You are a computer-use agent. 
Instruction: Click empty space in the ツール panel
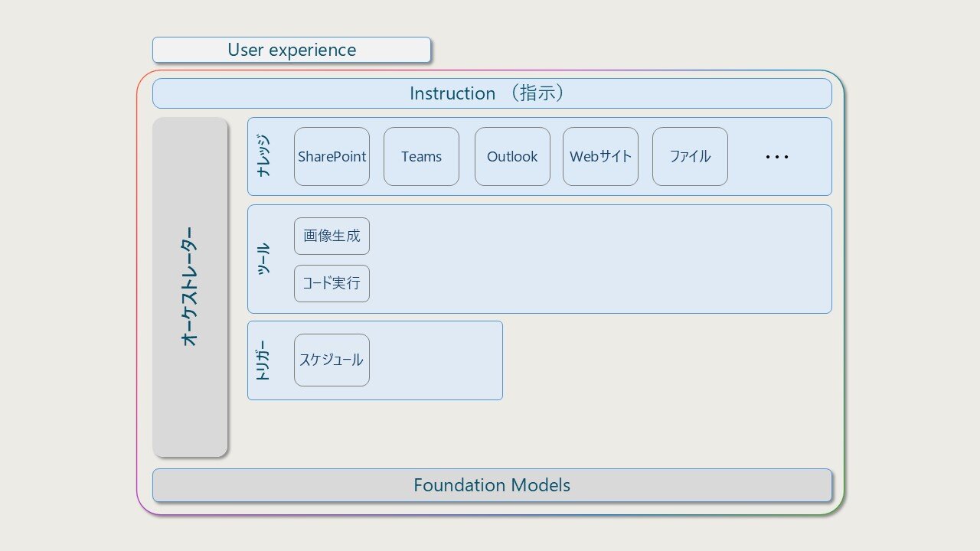tap(597, 259)
